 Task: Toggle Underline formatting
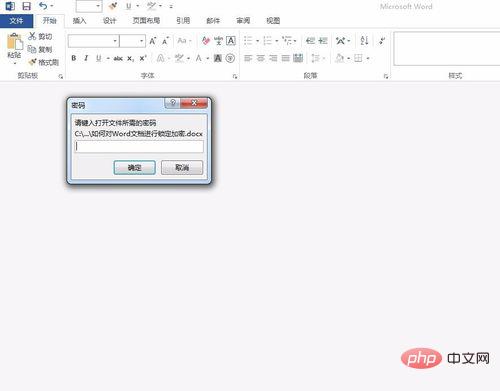click(99, 58)
